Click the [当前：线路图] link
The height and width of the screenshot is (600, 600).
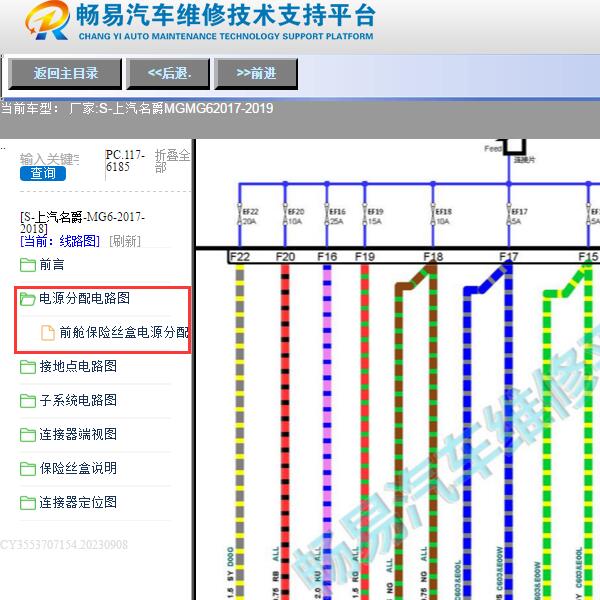(60, 241)
